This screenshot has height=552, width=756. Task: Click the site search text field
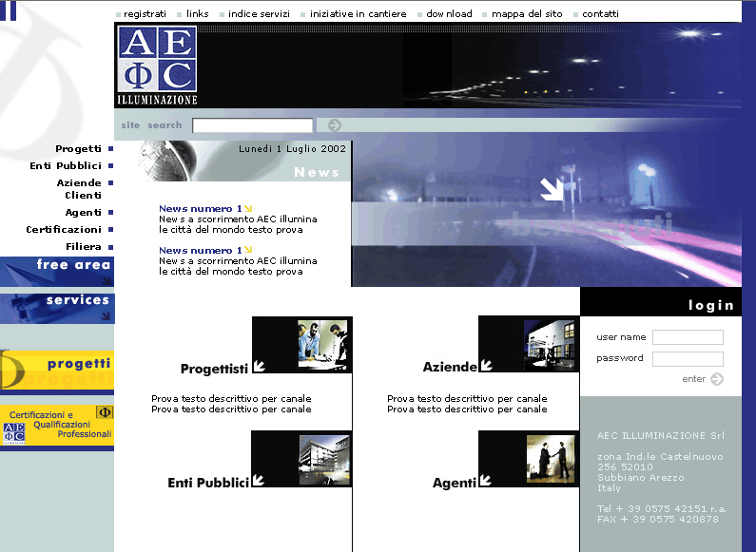click(252, 125)
